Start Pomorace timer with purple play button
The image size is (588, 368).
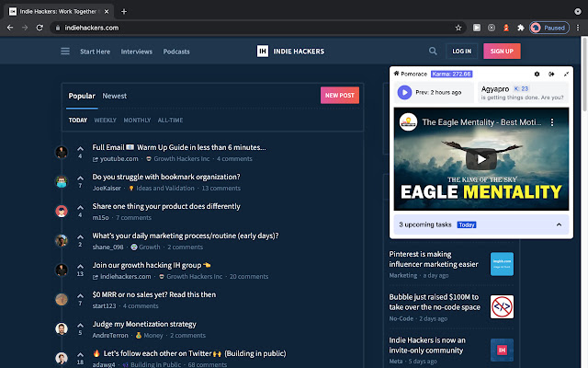(x=404, y=92)
